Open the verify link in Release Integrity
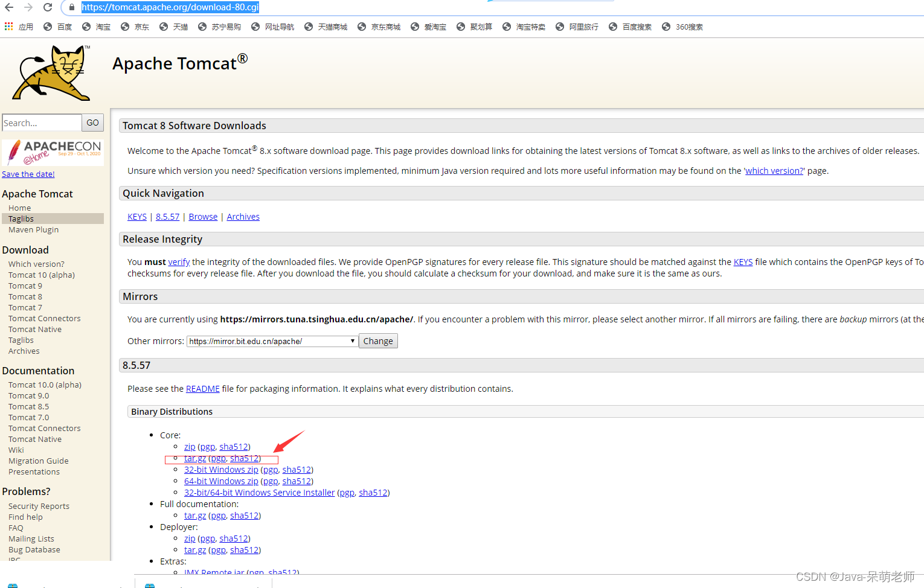924x588 pixels. coord(179,262)
